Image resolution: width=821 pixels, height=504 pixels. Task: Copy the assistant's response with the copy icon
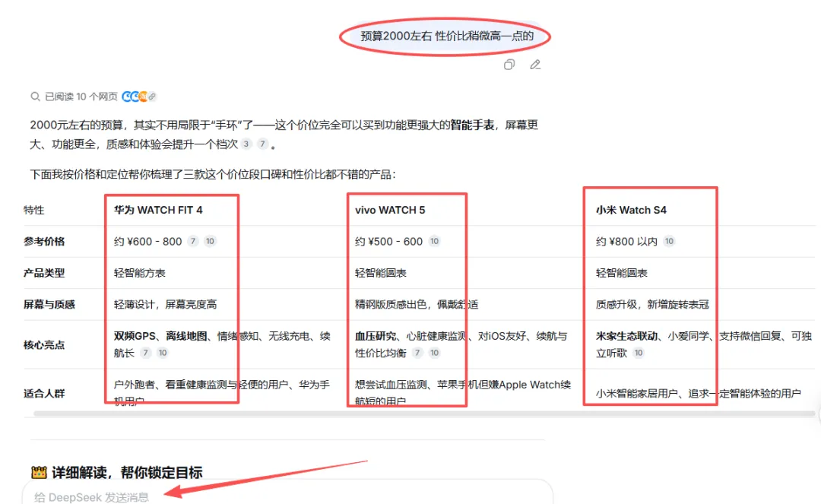click(x=509, y=65)
